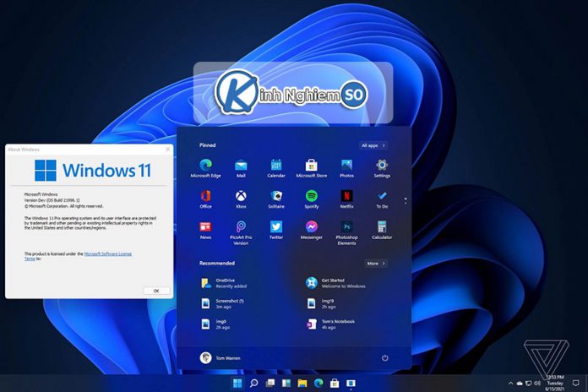588x392 pixels.
Task: Show hidden system tray icons chevron
Action: pos(510,384)
